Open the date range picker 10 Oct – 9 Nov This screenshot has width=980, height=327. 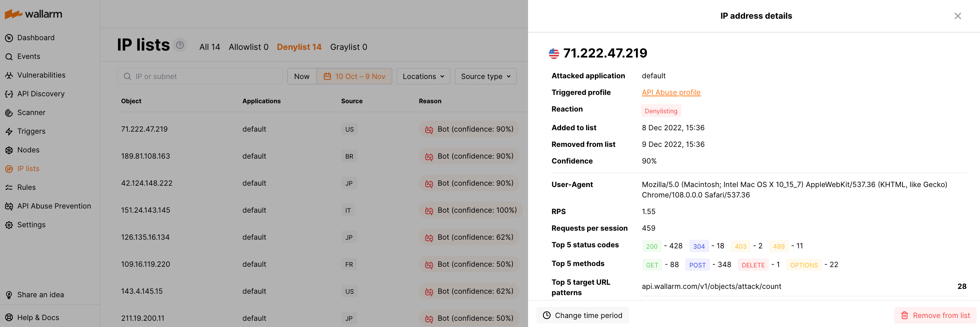354,76
